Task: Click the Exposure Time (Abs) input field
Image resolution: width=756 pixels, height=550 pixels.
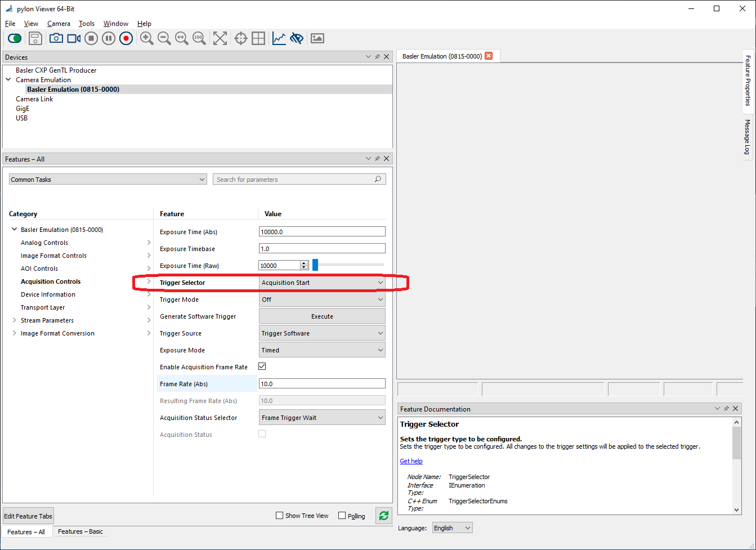Action: 322,231
